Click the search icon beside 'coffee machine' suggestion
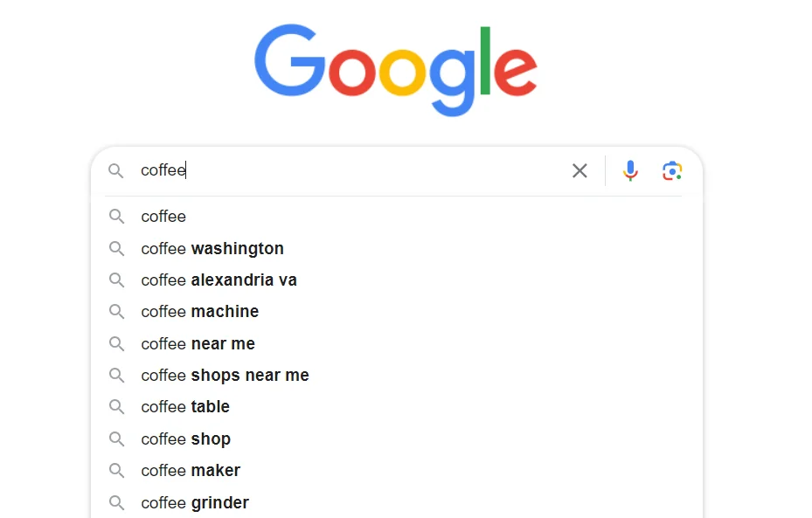The height and width of the screenshot is (518, 812). click(116, 311)
